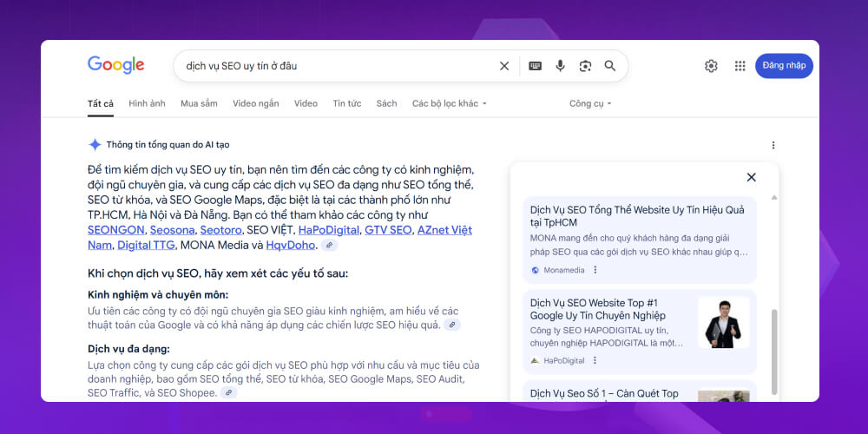Click the 'Kinh nghiệm và chuyên môn:' heading
This screenshot has height=434, width=868.
click(x=158, y=294)
